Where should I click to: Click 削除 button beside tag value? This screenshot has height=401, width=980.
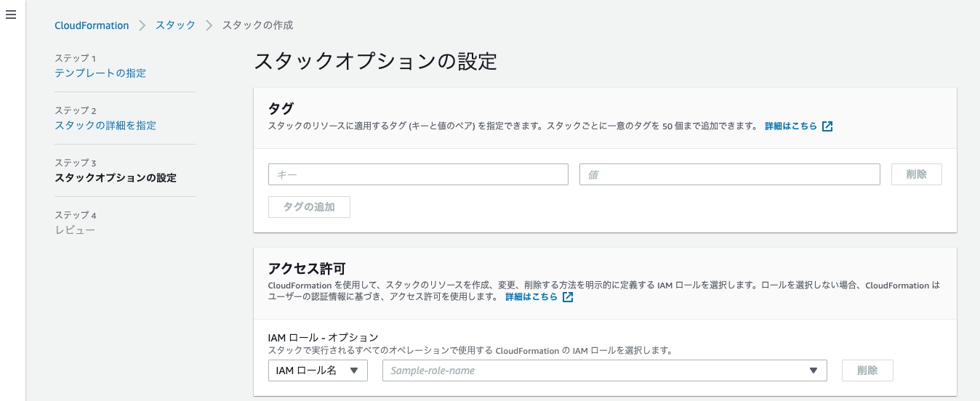tap(917, 174)
